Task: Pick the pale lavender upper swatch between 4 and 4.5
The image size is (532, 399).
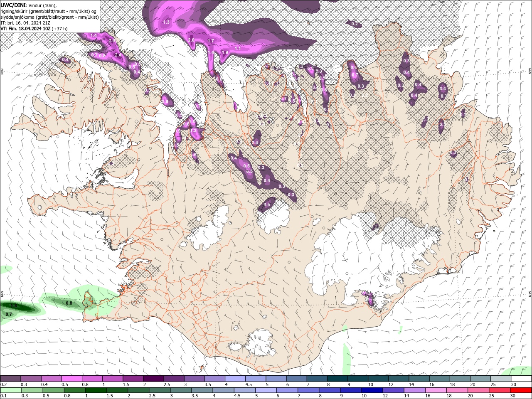Action: pos(235,379)
